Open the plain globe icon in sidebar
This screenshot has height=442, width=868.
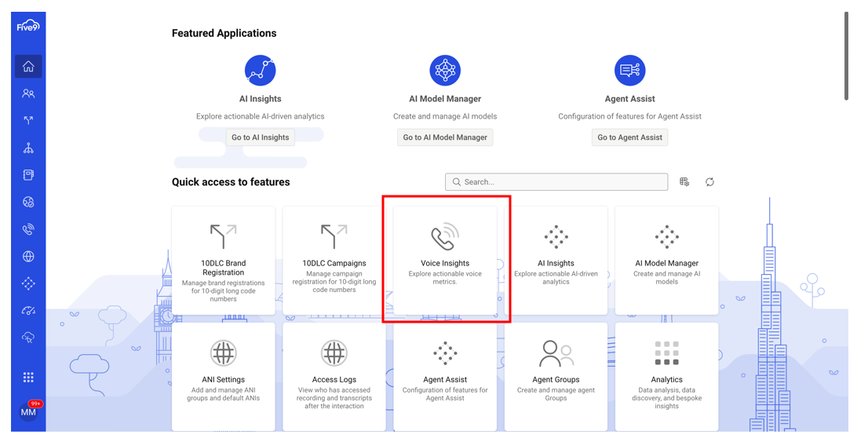point(28,257)
